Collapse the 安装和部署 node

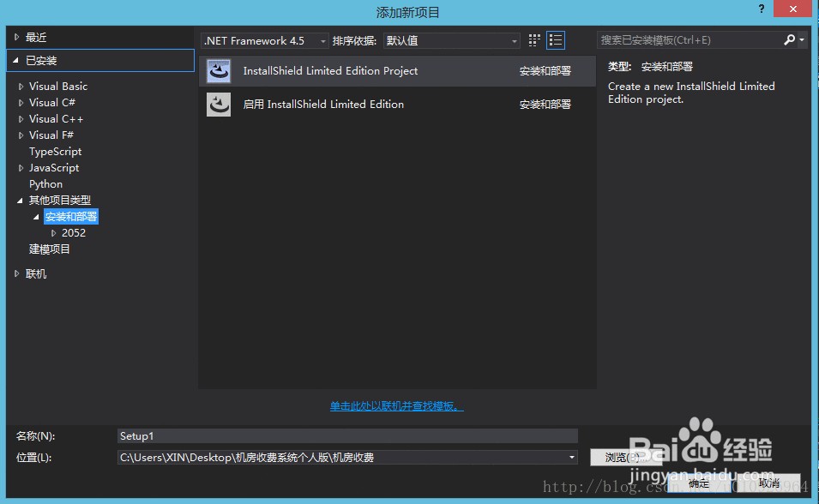coord(36,217)
